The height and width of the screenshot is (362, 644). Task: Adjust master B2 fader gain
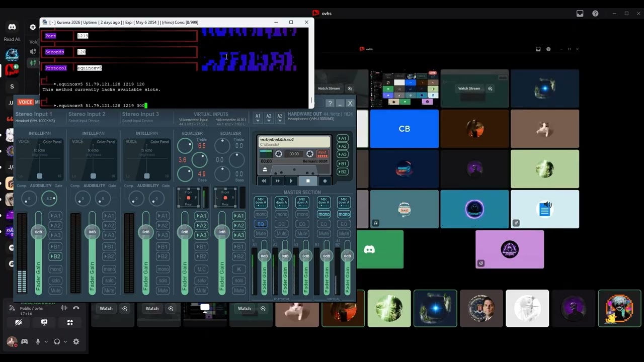click(x=347, y=256)
